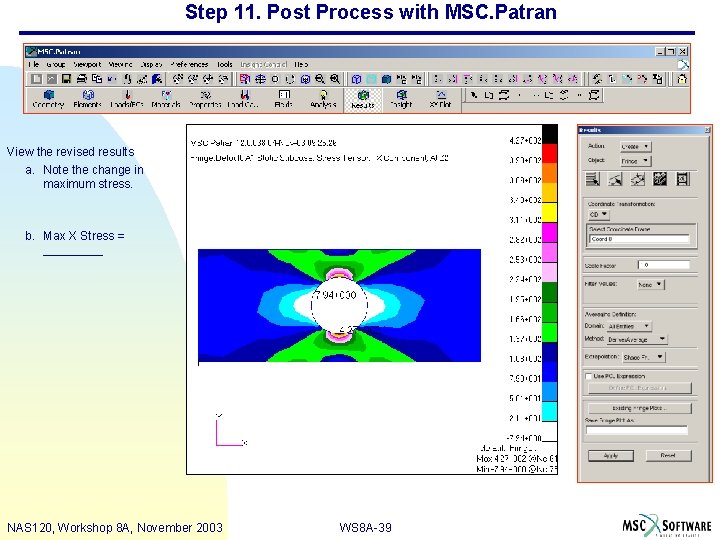Click the Plot Options icon in Results panel
720x540 pixels.
click(660, 179)
